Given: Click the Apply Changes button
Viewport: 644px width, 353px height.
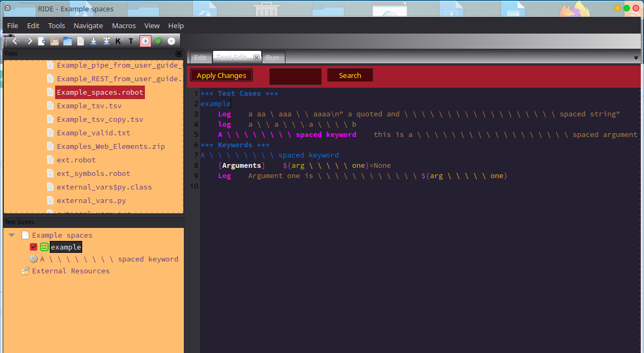Looking at the screenshot, I should pyautogui.click(x=221, y=75).
